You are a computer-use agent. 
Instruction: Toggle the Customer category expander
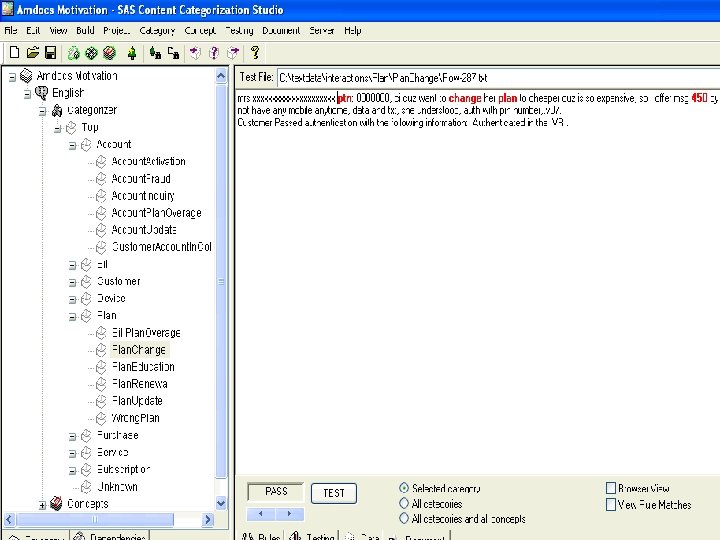click(x=73, y=283)
